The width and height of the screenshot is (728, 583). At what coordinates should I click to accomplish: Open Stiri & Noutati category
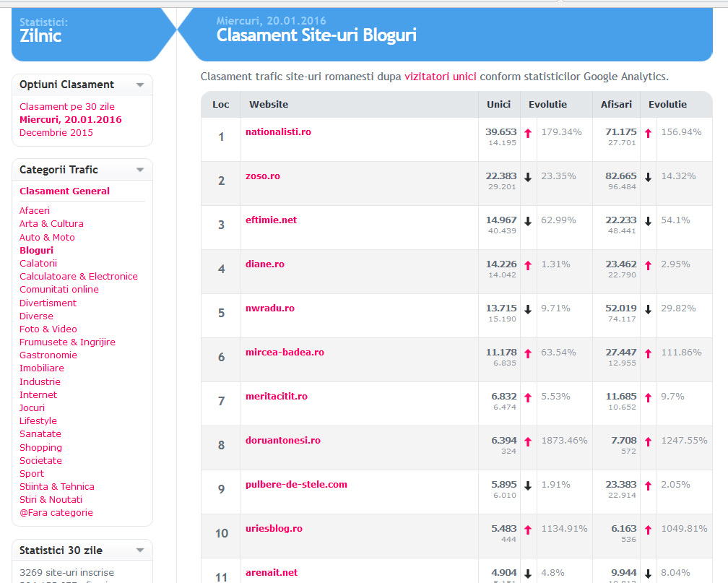tap(51, 499)
